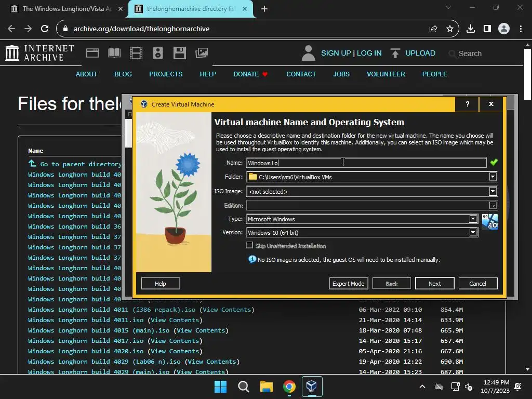
Task: Click the disabled Edition dropdown arrow
Action: pos(493,205)
